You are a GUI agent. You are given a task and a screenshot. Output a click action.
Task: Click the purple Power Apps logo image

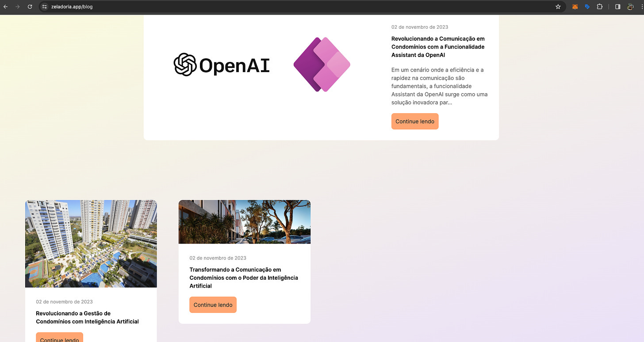(322, 65)
